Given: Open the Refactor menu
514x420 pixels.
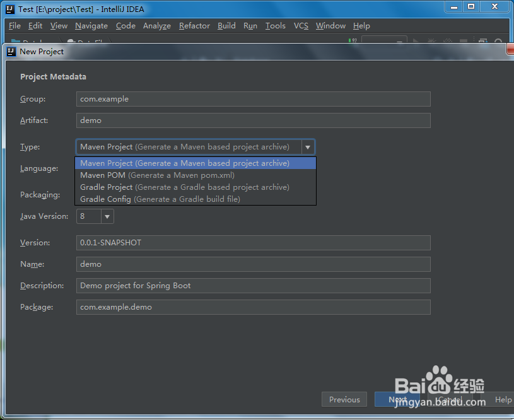Looking at the screenshot, I should [194, 26].
